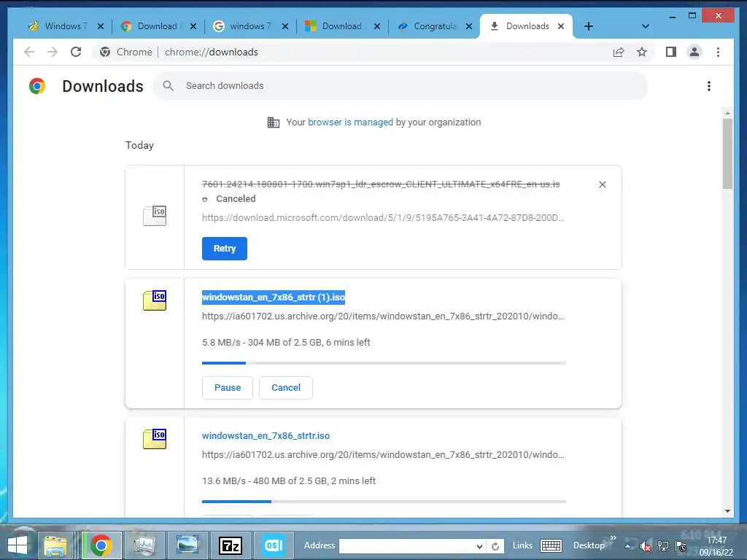Screen dimensions: 747x560
Task: Open File Explorer from the taskbar
Action: pyautogui.click(x=55, y=545)
